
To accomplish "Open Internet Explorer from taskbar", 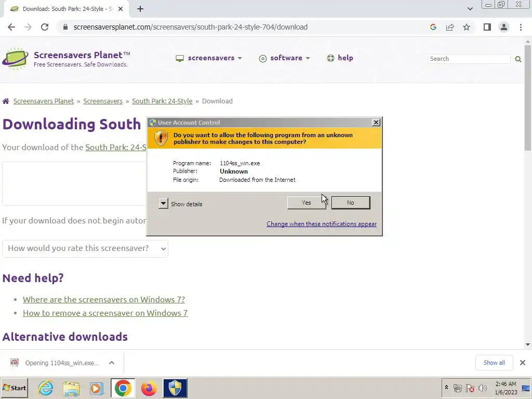I will [x=46, y=388].
